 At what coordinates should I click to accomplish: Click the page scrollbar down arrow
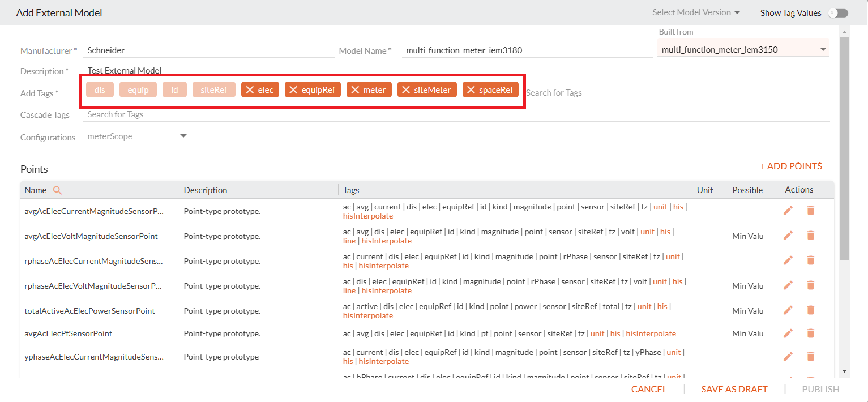click(x=844, y=371)
